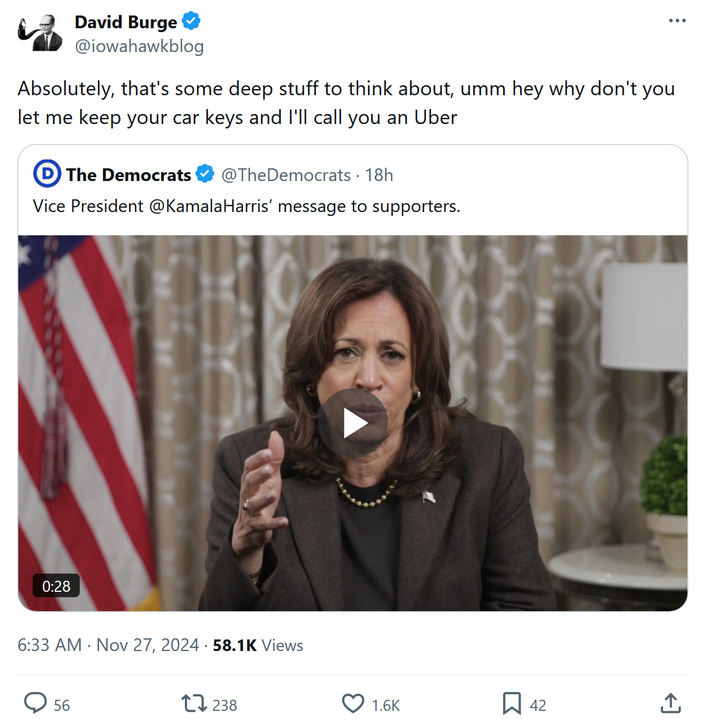Viewport: 704px width, 728px height.
Task: Click the share upload icon
Action: coord(670,704)
